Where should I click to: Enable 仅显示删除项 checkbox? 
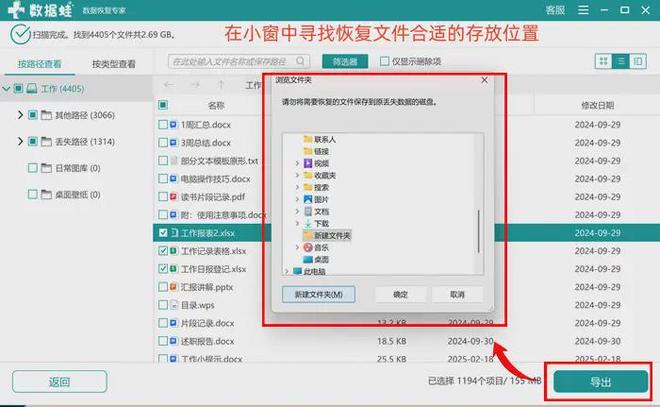384,61
